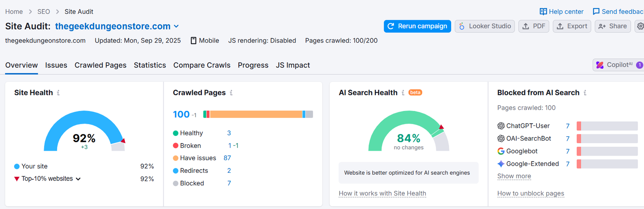Click the Googlebot Google logo icon

tap(501, 151)
